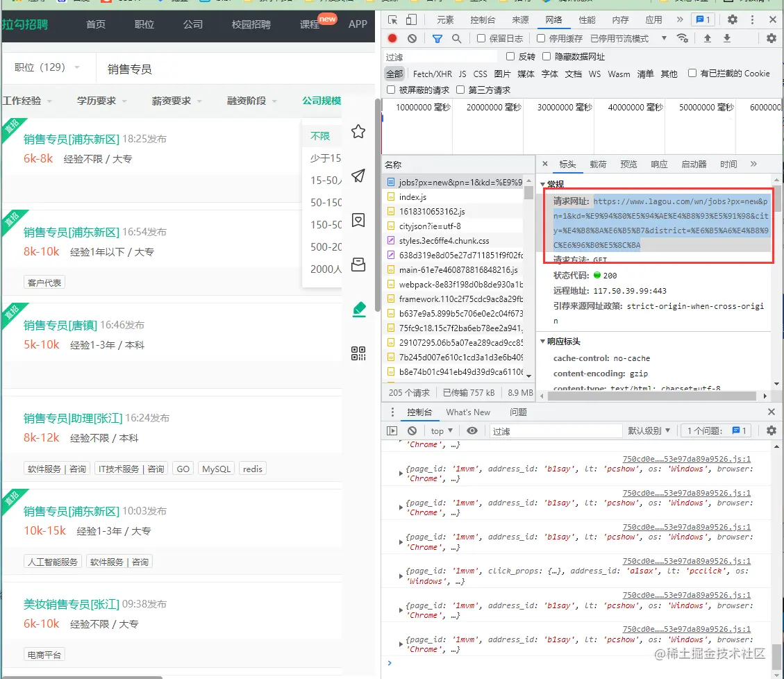Select the index.js request row

tap(453, 197)
